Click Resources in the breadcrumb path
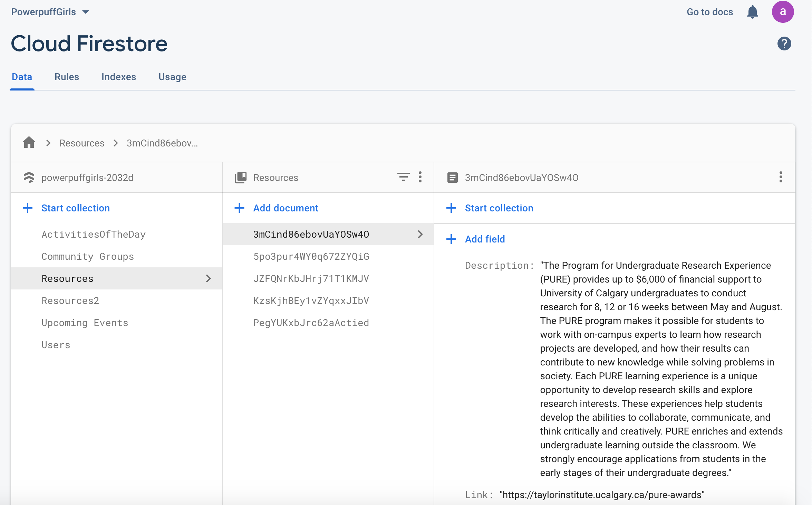812x505 pixels. coord(82,143)
